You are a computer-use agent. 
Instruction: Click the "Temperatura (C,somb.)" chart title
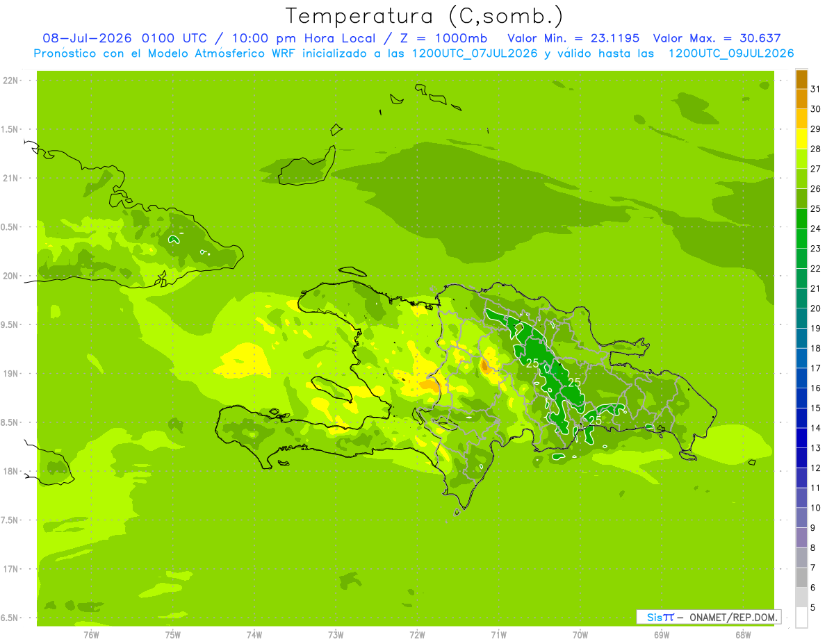point(425,15)
